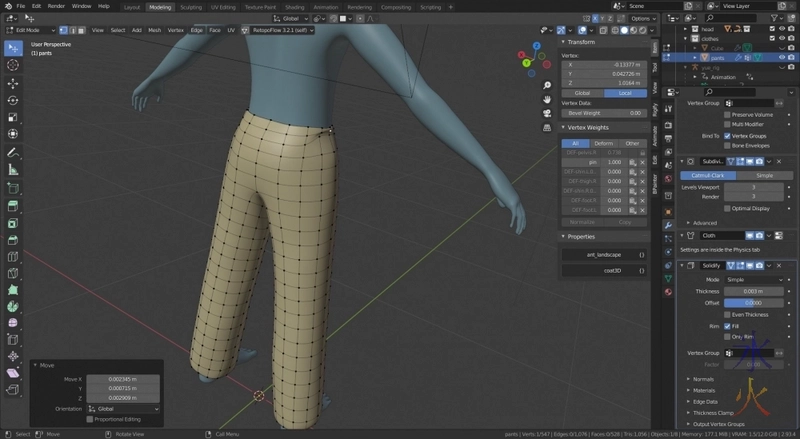Click the Bevel Weight slider field
The height and width of the screenshot is (439, 800).
[604, 113]
